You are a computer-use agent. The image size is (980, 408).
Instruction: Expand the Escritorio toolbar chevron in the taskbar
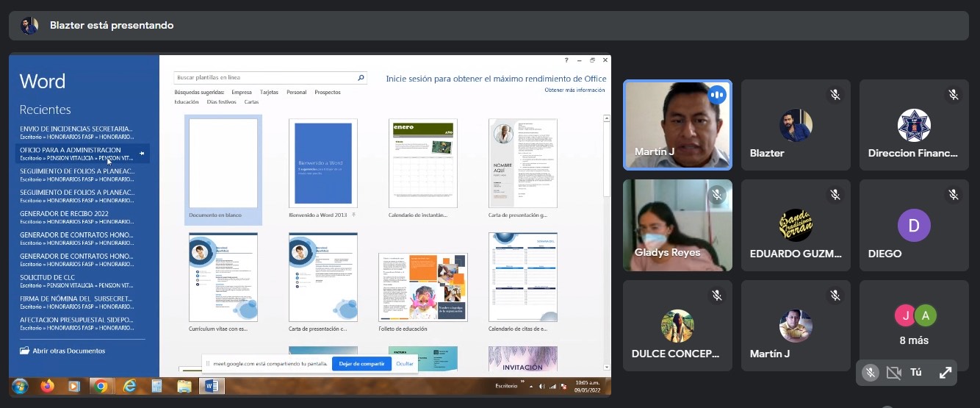523,382
